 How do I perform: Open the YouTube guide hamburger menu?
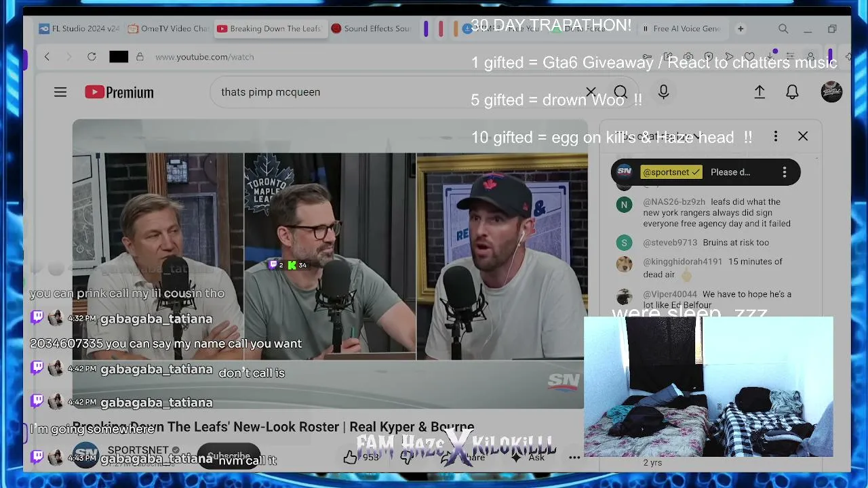[60, 92]
